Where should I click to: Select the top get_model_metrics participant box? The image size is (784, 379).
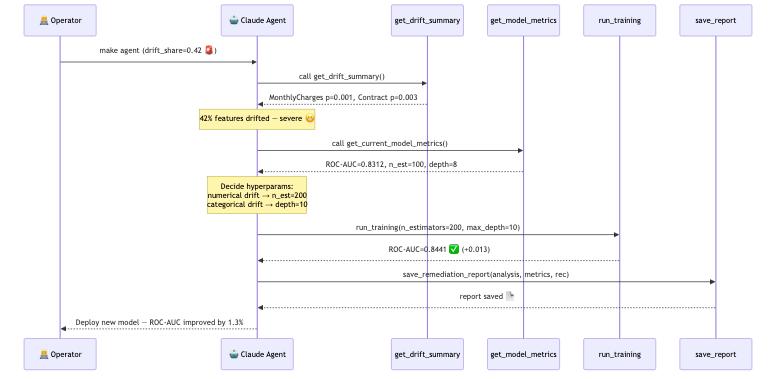click(524, 20)
